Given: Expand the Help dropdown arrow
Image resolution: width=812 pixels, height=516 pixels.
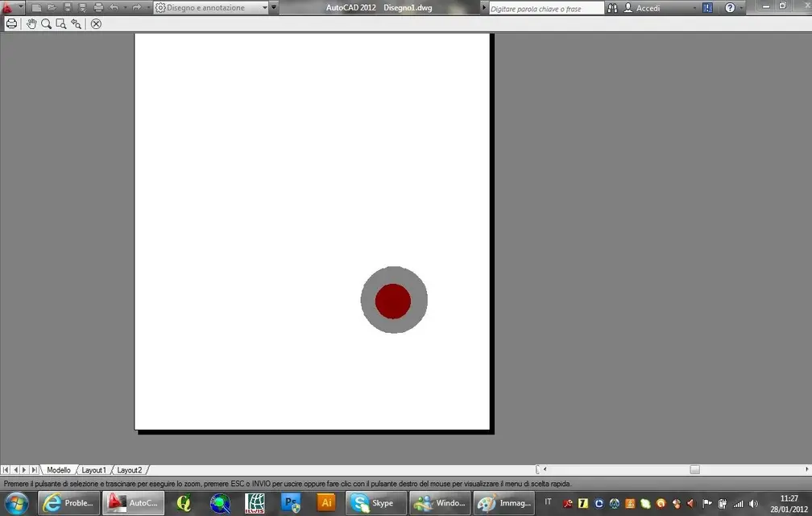Looking at the screenshot, I should tap(742, 8).
